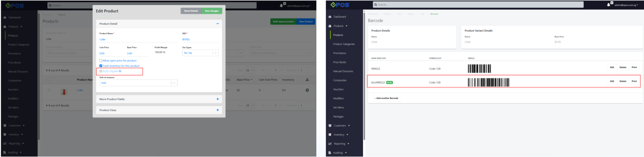Image resolution: width=644 pixels, height=157 pixels.
Task: Click the EPOS logo in the Barcode window
Action: pyautogui.click(x=340, y=5)
